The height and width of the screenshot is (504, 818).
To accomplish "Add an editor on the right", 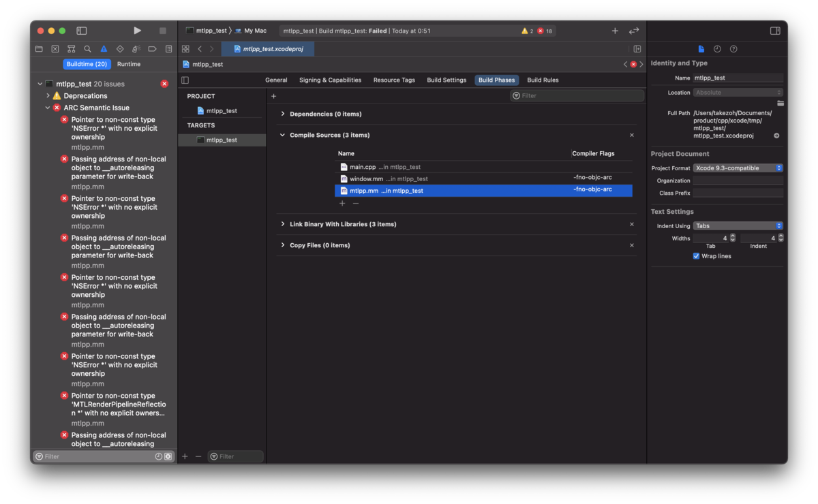I will [x=637, y=49].
